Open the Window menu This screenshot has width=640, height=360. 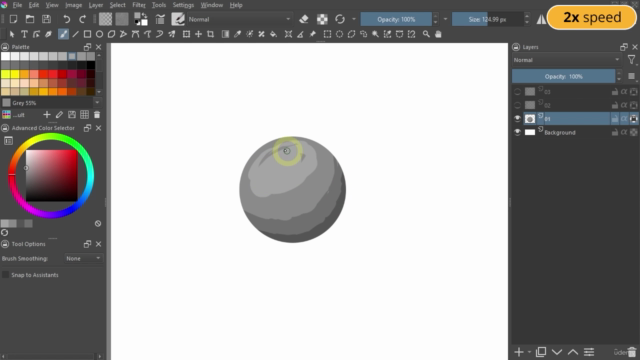211,5
